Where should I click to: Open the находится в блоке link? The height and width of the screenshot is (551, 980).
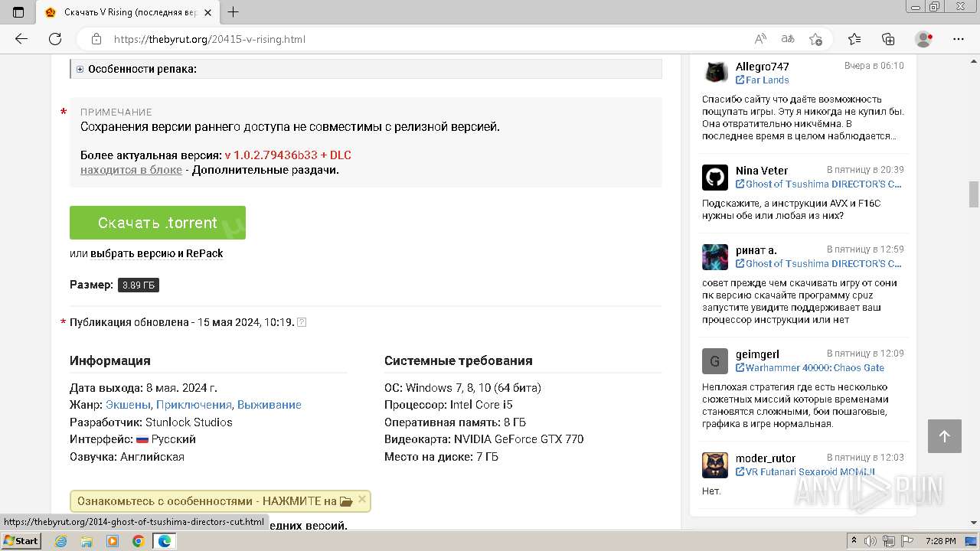coord(131,170)
